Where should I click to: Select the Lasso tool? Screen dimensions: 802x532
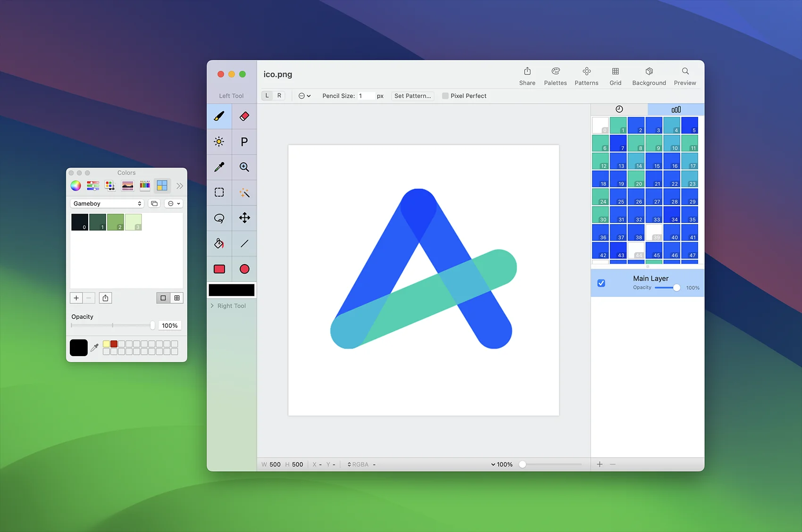(219, 218)
